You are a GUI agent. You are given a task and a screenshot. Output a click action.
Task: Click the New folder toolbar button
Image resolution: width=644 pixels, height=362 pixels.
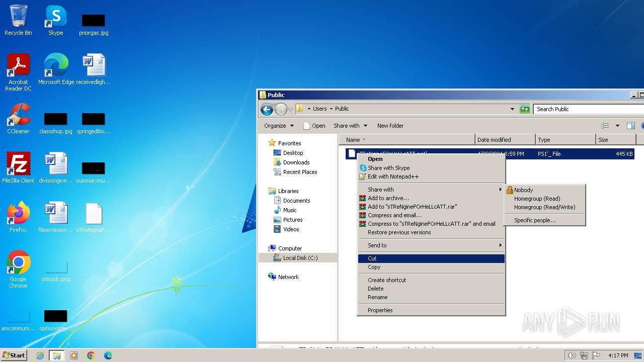pos(390,126)
